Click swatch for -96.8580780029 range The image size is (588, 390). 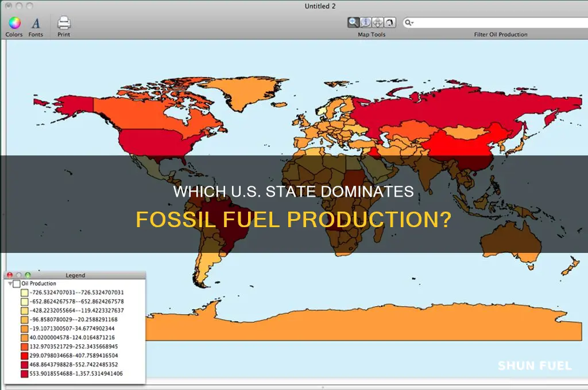click(24, 319)
